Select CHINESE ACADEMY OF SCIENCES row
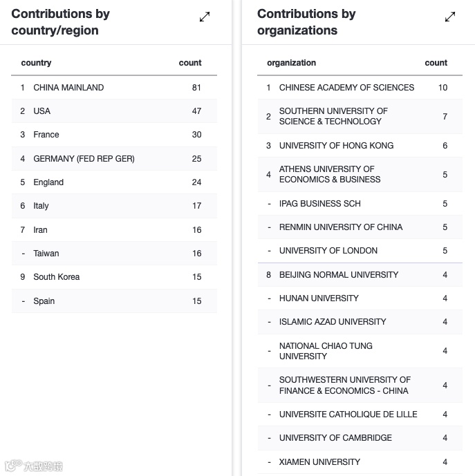Image resolution: width=475 pixels, height=476 pixels. point(346,88)
